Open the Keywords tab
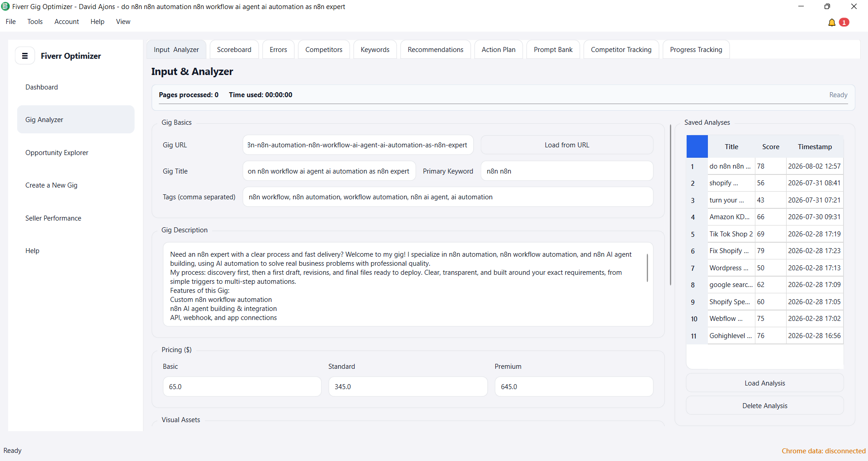868x461 pixels. coord(375,50)
